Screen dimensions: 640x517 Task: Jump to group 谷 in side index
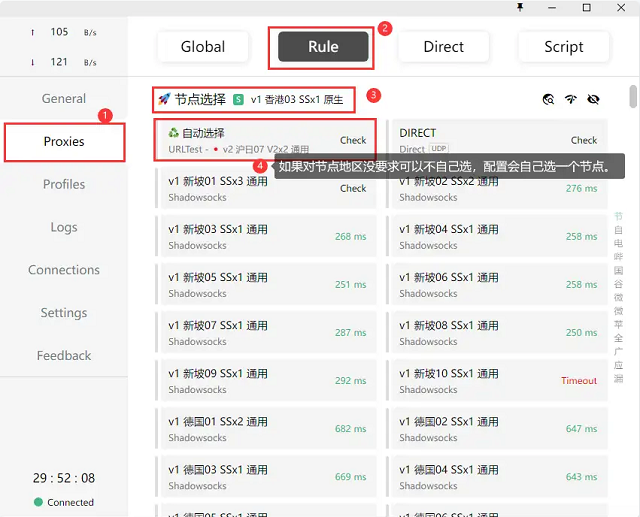618,284
